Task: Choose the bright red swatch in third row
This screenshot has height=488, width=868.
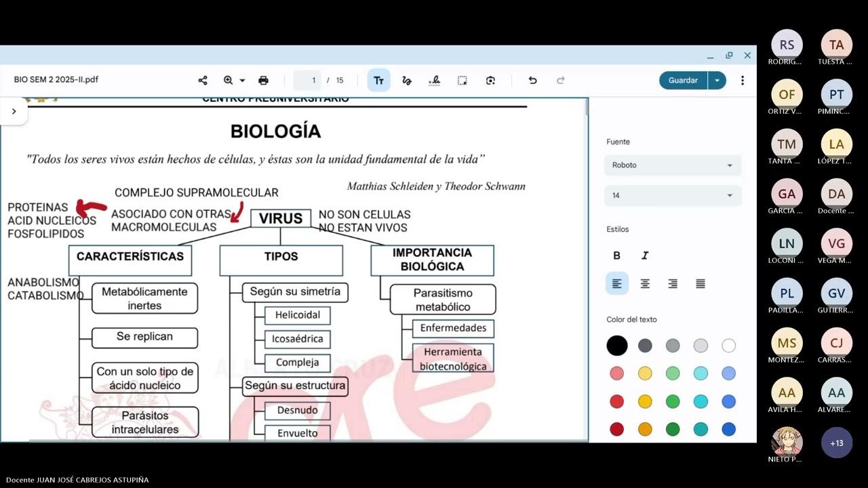Action: [616, 401]
